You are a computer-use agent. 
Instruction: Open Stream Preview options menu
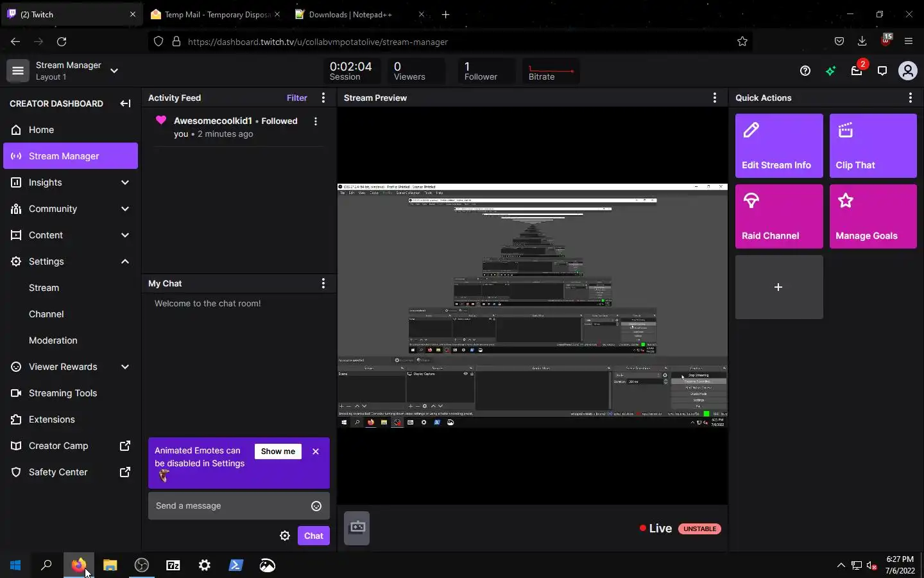(715, 98)
